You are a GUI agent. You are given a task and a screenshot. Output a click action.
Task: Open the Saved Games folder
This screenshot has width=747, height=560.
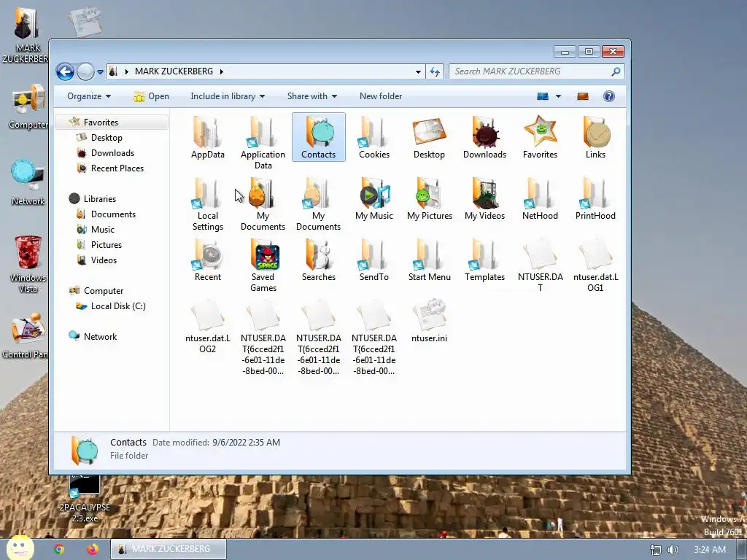(x=263, y=265)
